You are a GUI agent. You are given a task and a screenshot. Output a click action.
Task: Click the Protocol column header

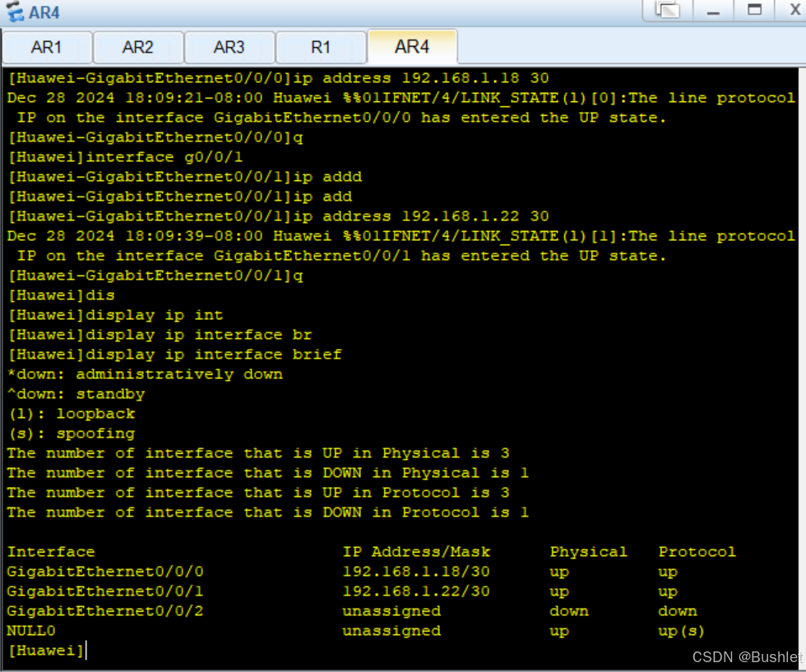[x=697, y=552]
